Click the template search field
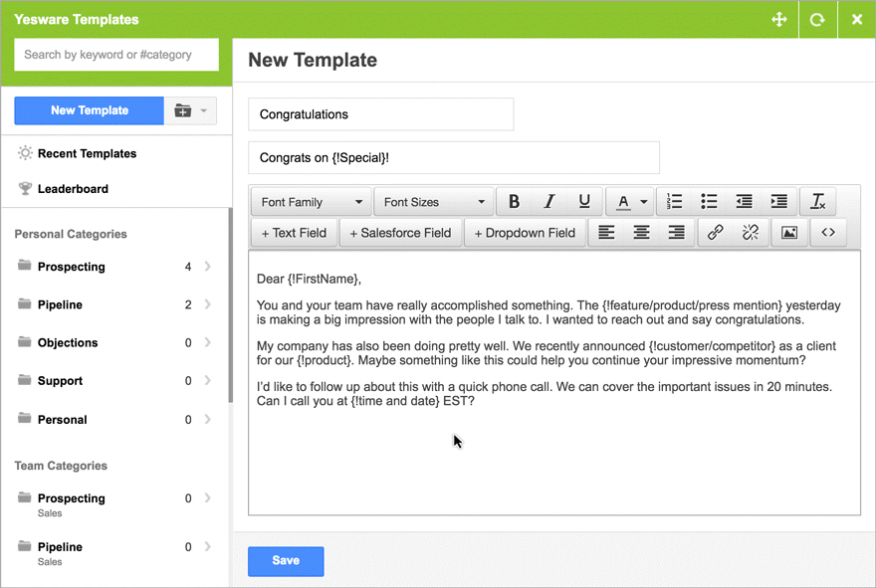This screenshot has width=876, height=588. coord(116,55)
